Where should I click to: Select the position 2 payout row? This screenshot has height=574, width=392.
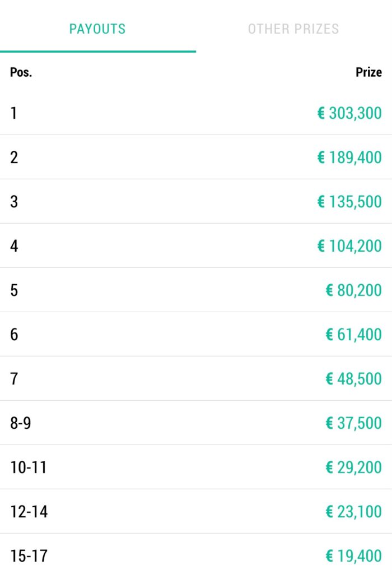click(196, 157)
